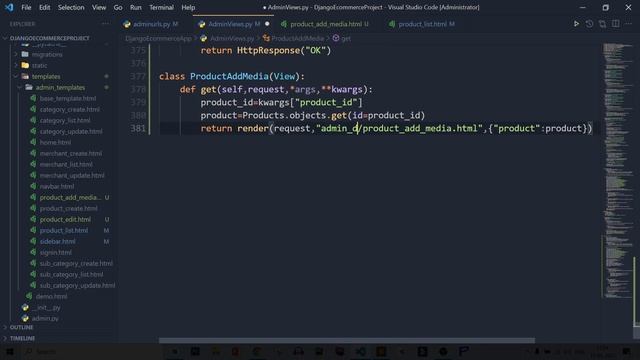Open home.html in explorer
The image size is (640, 360).
[55, 142]
